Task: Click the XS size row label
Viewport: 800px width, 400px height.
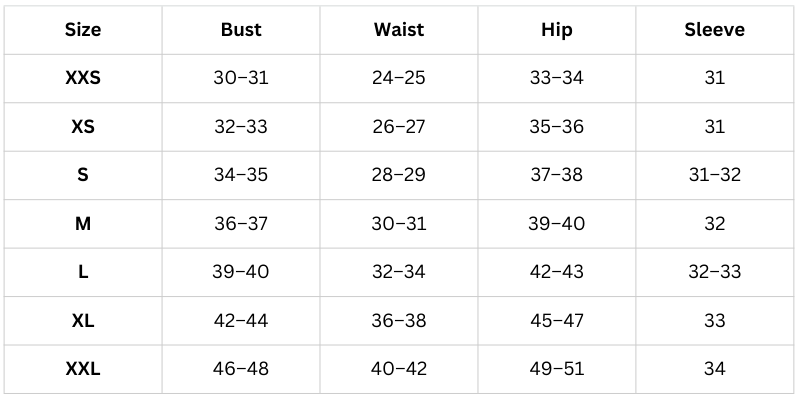Action: (x=83, y=127)
